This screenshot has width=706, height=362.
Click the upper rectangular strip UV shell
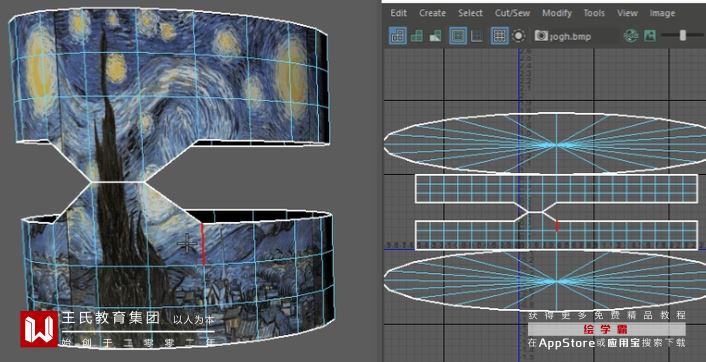pyautogui.click(x=556, y=188)
